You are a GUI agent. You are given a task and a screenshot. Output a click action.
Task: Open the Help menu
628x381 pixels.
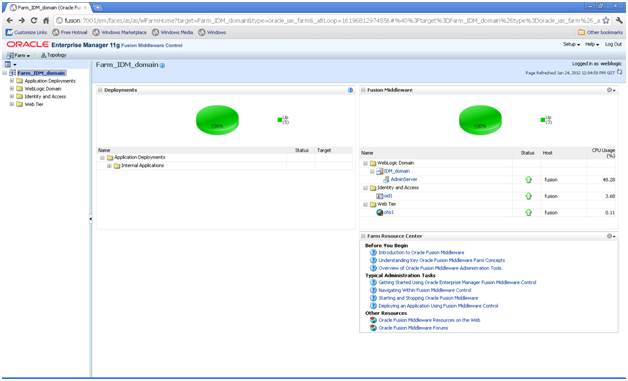tap(592, 44)
